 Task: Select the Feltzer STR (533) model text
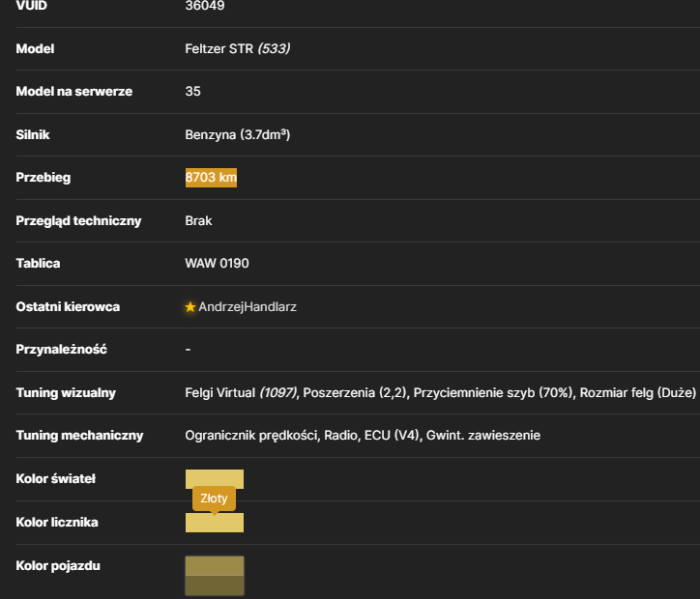point(238,48)
